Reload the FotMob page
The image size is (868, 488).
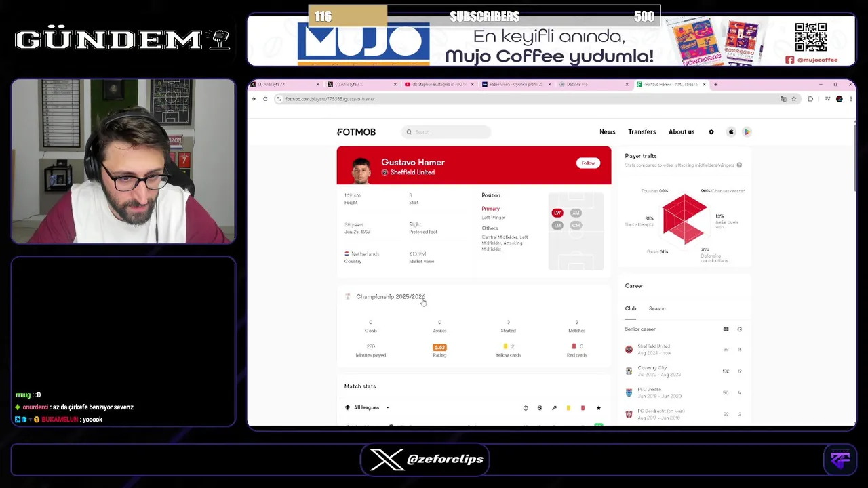pyautogui.click(x=265, y=99)
